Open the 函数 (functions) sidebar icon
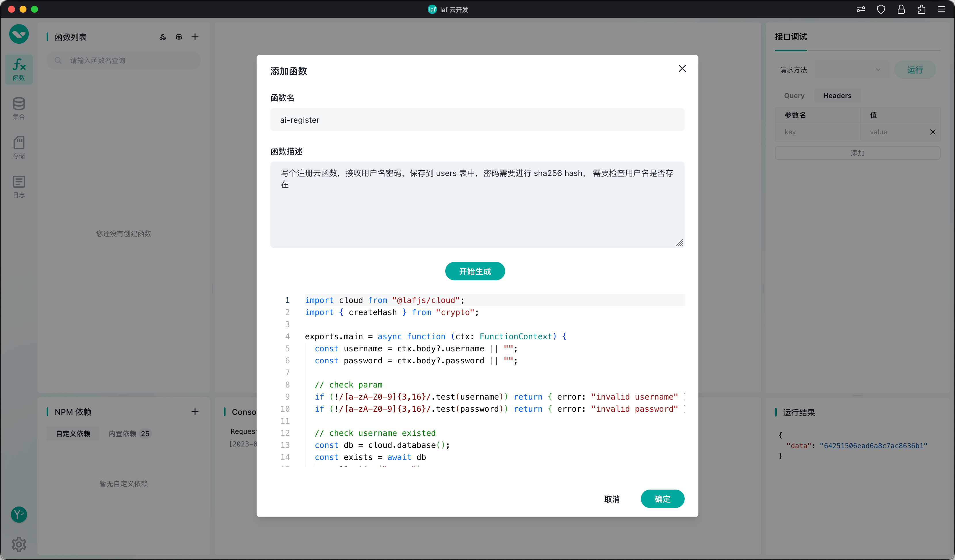955x560 pixels. coord(19,69)
